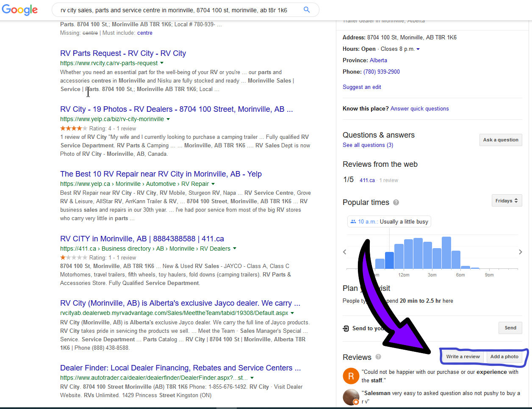Show next day in popular times chart
The image size is (532, 409).
(x=520, y=252)
